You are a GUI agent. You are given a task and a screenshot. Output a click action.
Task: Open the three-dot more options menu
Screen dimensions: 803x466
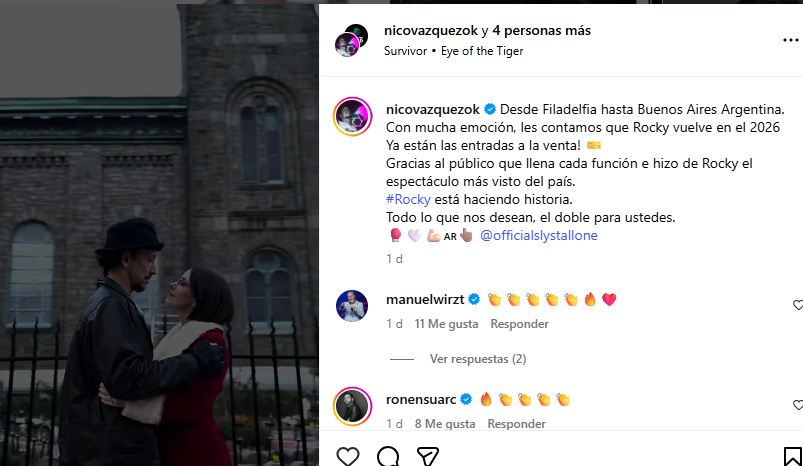[790, 40]
